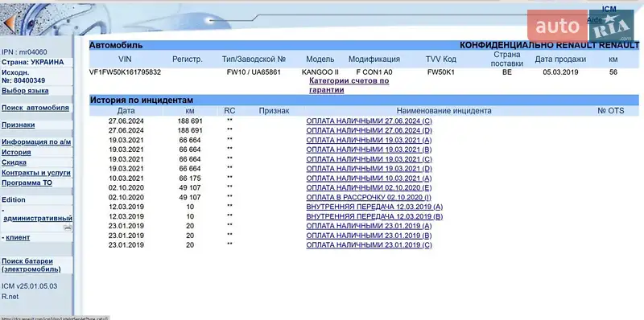The height and width of the screenshot is (320, 644).
Task: Open Поиск автомобиля in sidebar
Action: pyautogui.click(x=35, y=108)
